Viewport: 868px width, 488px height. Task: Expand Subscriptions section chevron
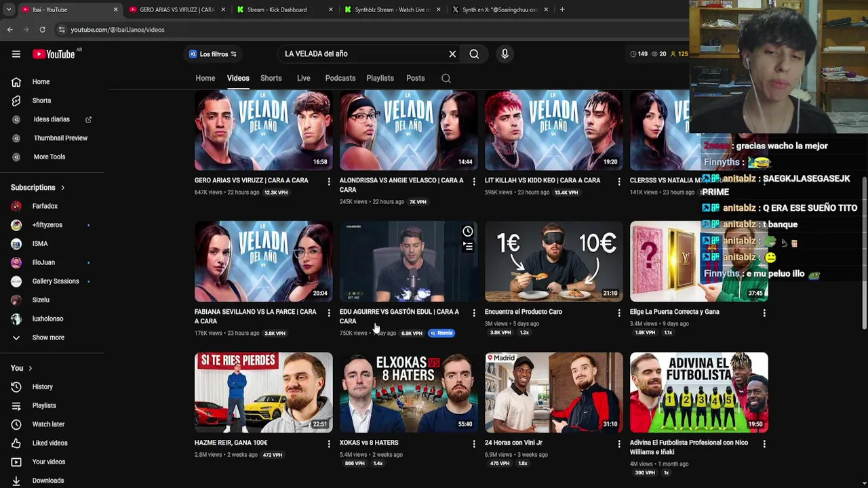[x=62, y=188]
